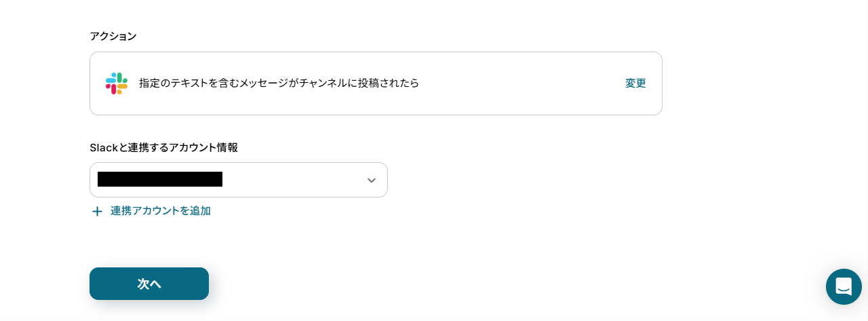Click the speech bubble in the round button

[844, 286]
